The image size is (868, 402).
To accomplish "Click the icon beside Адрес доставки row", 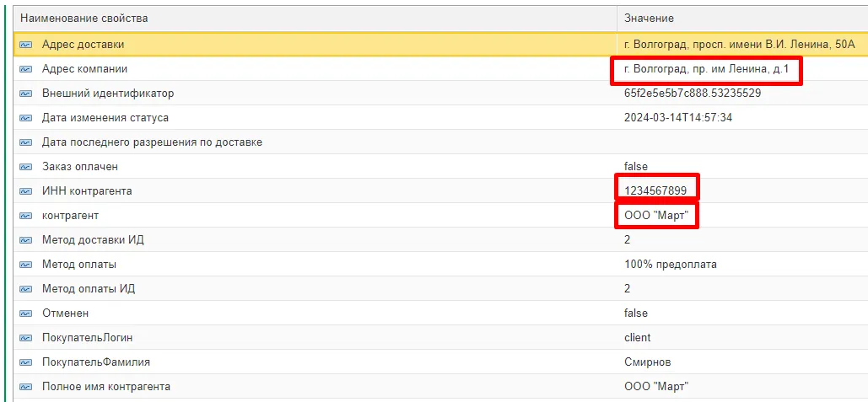I will [x=26, y=45].
